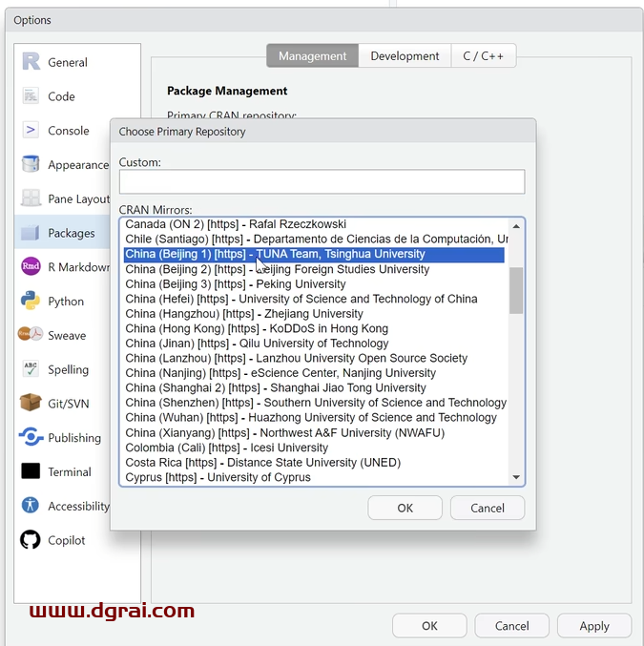The image size is (644, 646).
Task: Select the Python logo icon
Action: (x=31, y=301)
